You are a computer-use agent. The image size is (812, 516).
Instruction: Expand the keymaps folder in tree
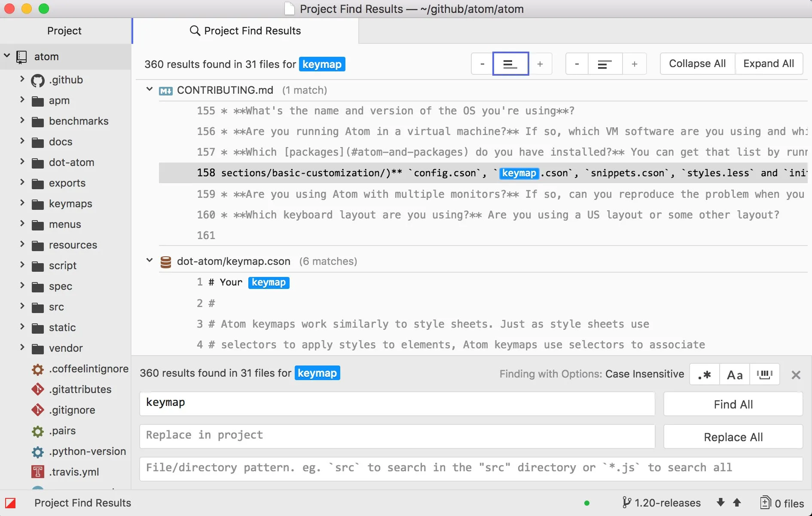pos(22,203)
